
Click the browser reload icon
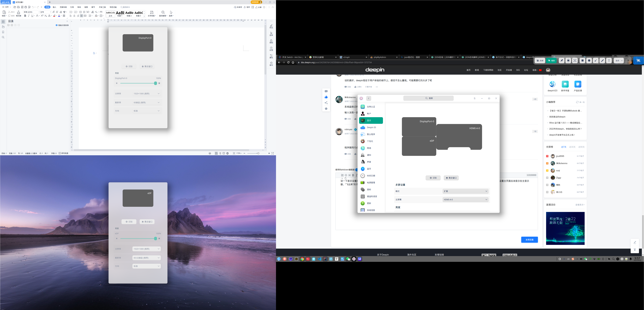[x=288, y=63]
